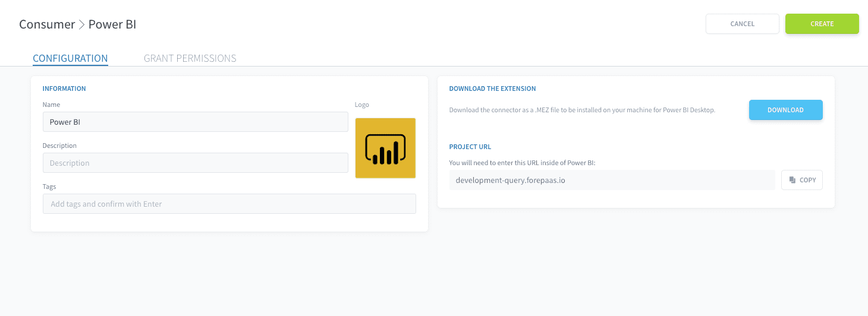The height and width of the screenshot is (316, 868).
Task: Focus the Name input field
Action: 196,122
